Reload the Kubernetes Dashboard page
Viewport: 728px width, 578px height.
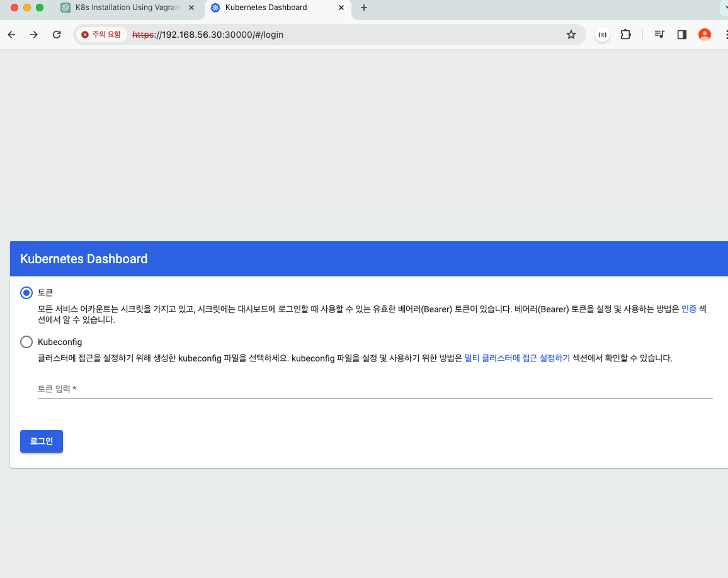(x=57, y=35)
